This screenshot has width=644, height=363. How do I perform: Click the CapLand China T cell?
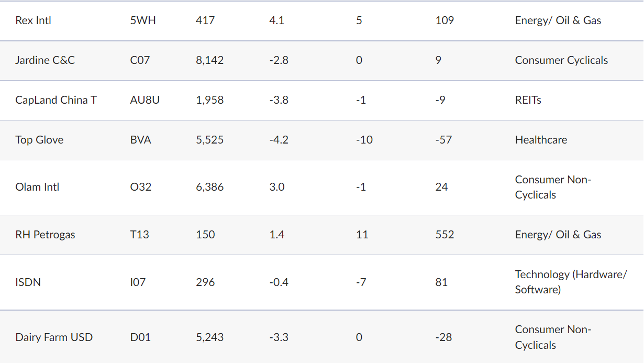[56, 100]
